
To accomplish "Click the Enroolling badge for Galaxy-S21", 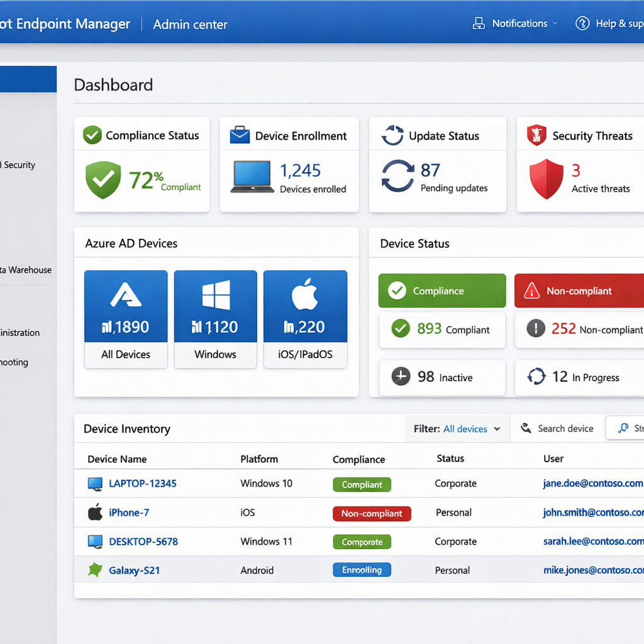I will point(362,570).
